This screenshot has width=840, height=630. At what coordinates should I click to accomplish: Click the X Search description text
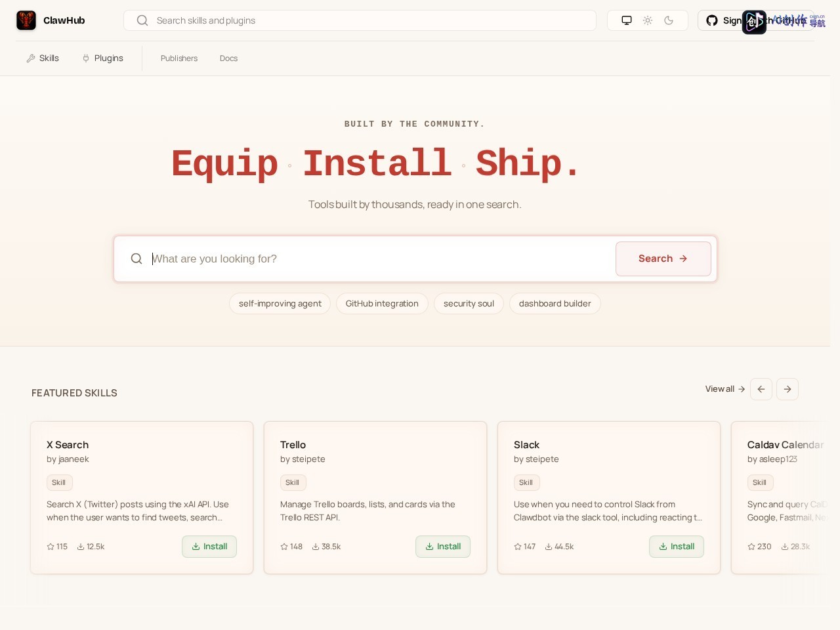tap(138, 511)
